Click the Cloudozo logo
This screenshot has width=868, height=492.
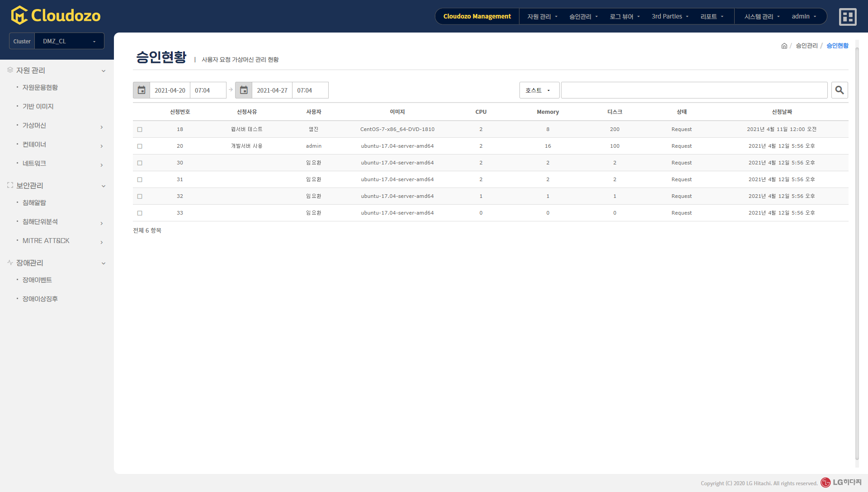pos(56,16)
